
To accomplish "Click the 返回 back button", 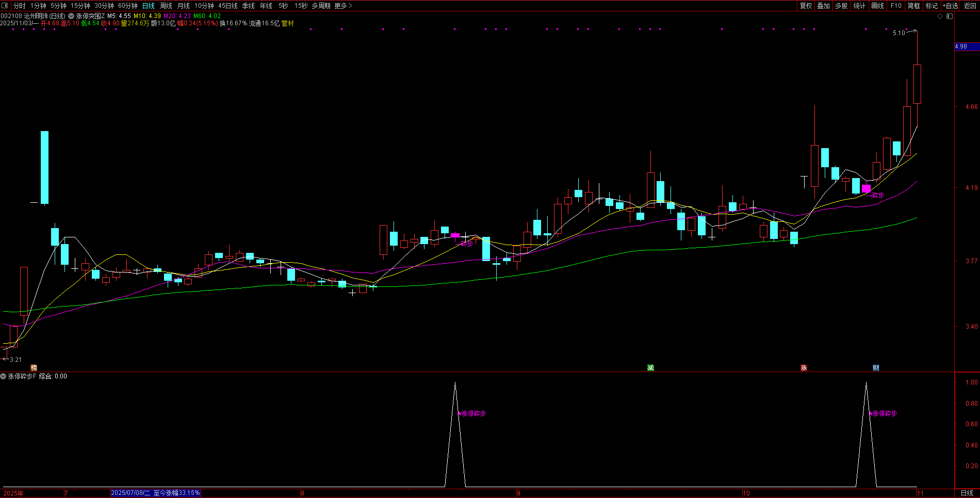I will [970, 6].
